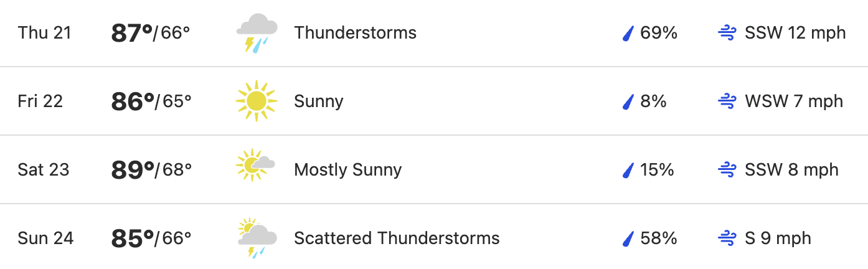Click the Mostly Sunny description
868x269 pixels.
coord(347,170)
